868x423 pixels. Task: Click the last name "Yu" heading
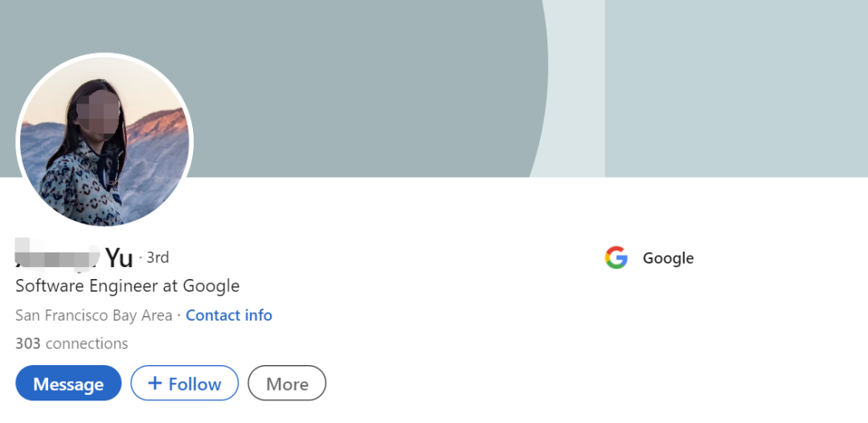pos(119,257)
